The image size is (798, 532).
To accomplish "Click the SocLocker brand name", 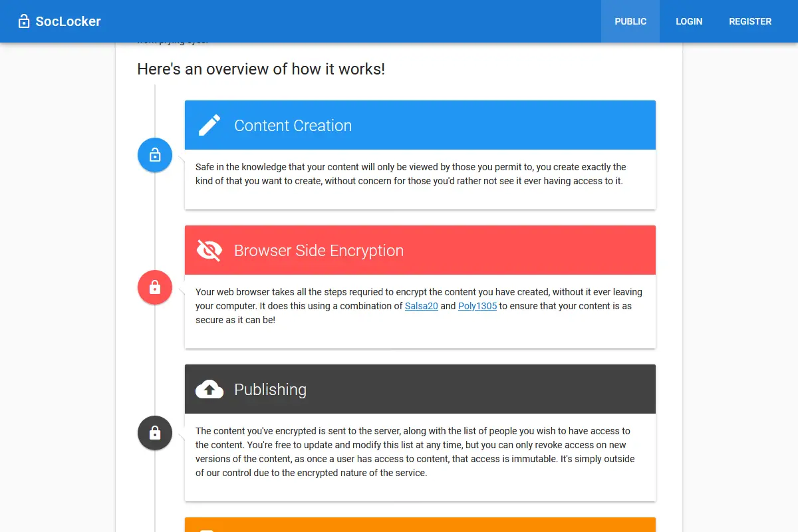I will [x=68, y=21].
